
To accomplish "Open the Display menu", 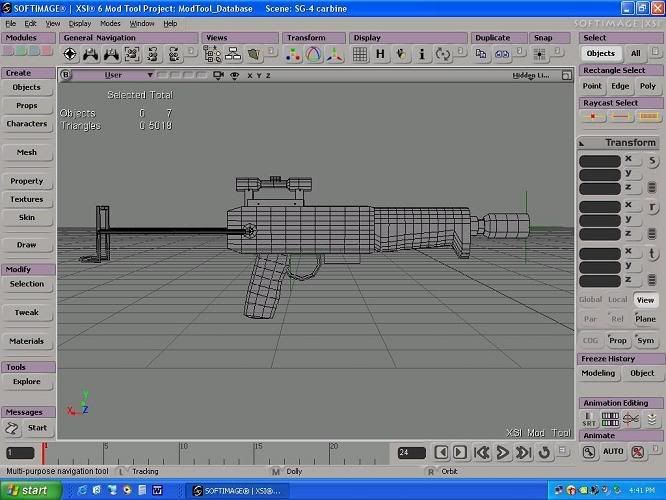I will click(x=80, y=23).
